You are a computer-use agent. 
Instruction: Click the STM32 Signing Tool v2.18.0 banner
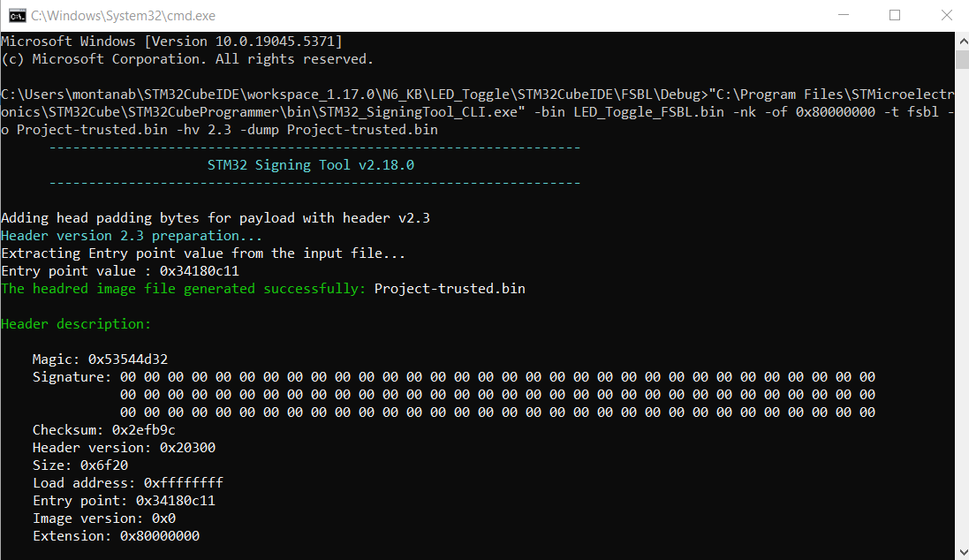pyautogui.click(x=310, y=165)
